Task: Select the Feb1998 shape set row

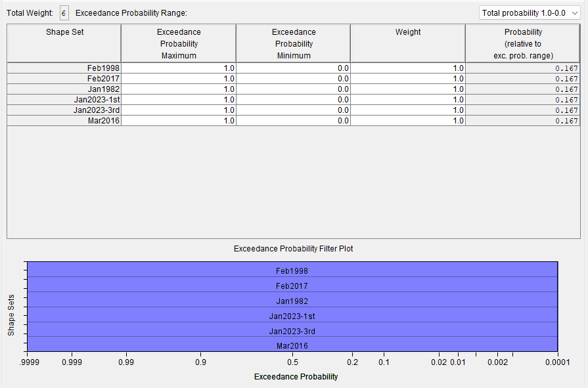Action: [x=64, y=68]
